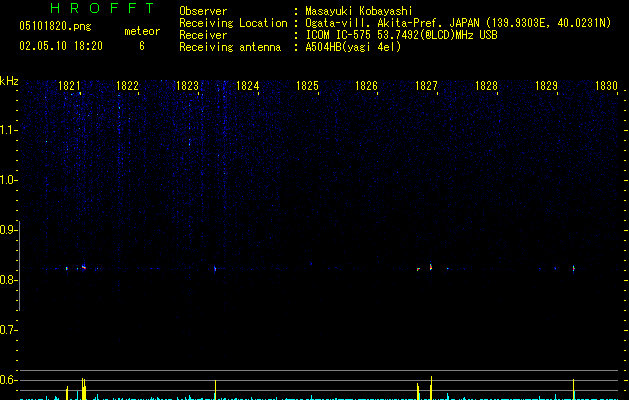The image size is (629, 400).
Task: Click the meteor echo just after 1821
Action: click(x=84, y=267)
